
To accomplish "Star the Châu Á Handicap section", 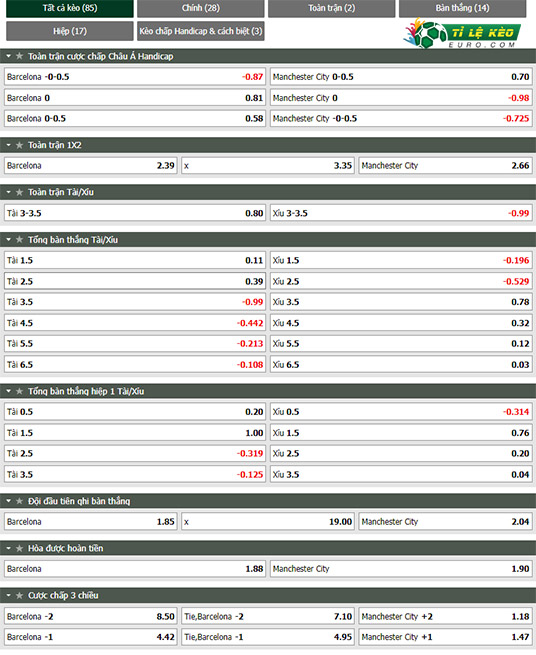I will coord(19,56).
